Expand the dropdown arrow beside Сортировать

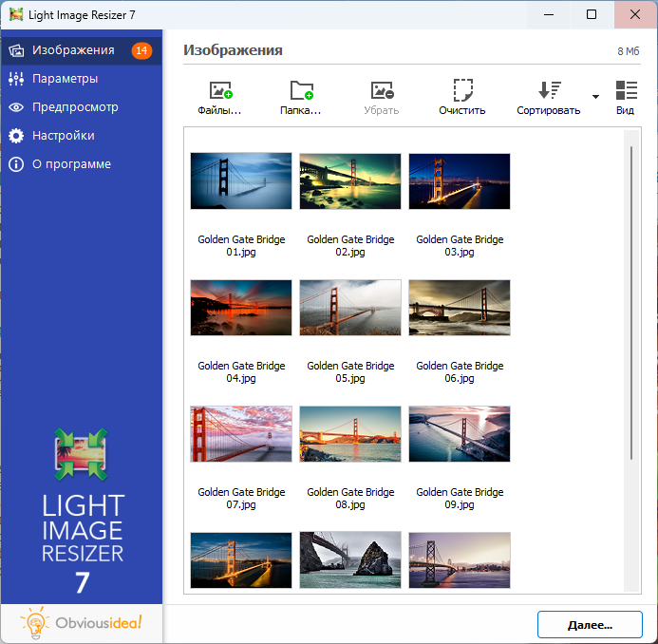click(x=595, y=97)
